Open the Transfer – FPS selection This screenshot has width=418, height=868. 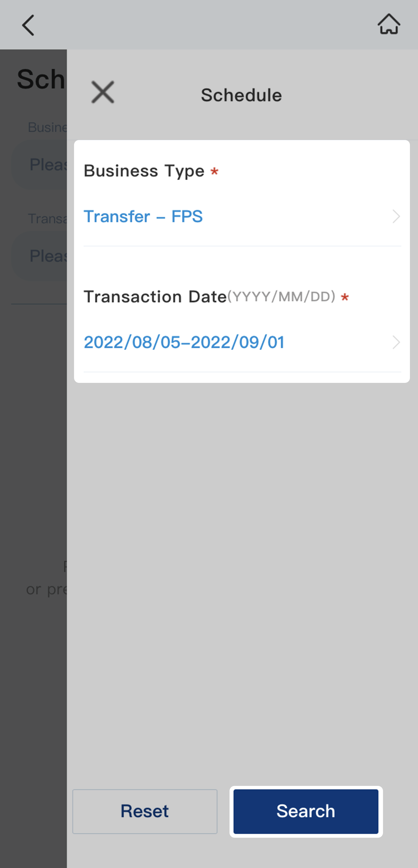143,216
